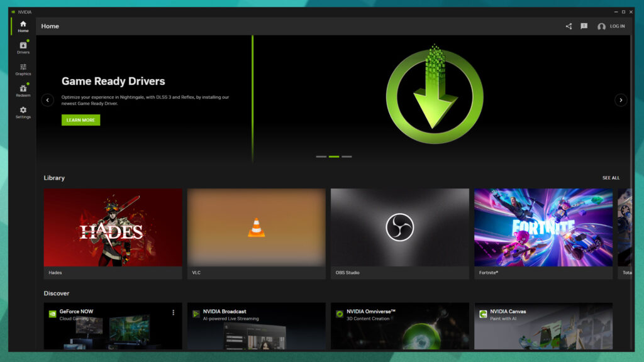Go to previous banner with left arrow

tap(47, 100)
